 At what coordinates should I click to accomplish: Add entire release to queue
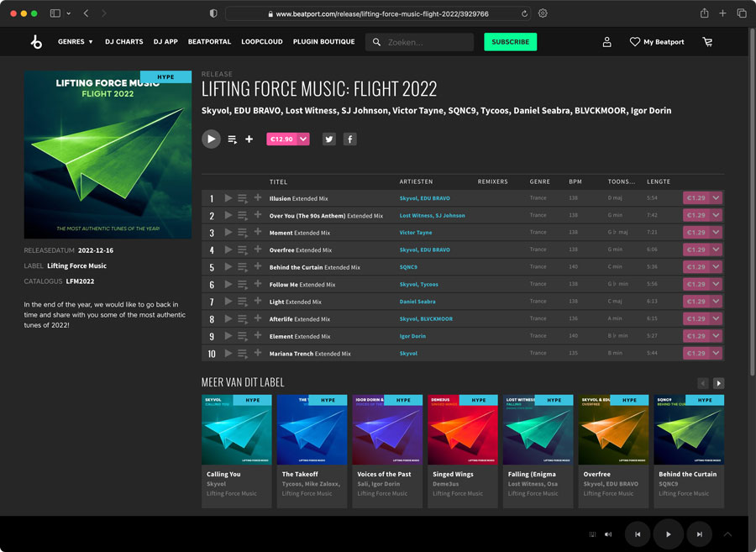(x=233, y=139)
